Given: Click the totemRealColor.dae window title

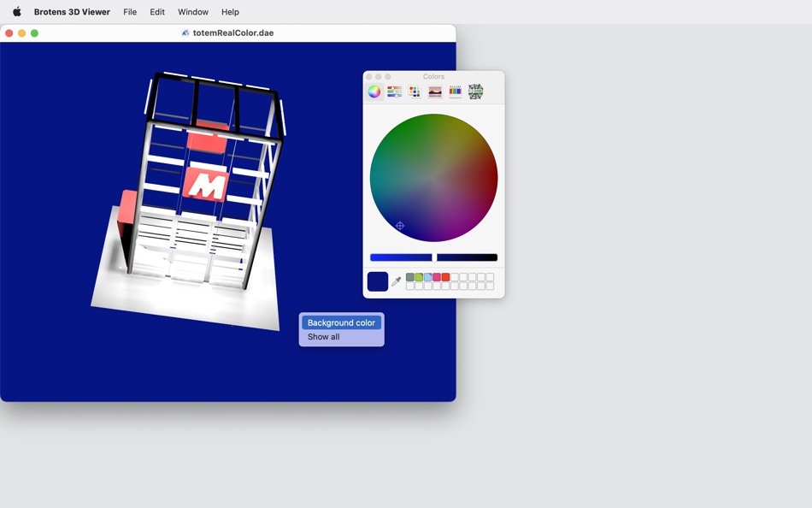Looking at the screenshot, I should [233, 32].
